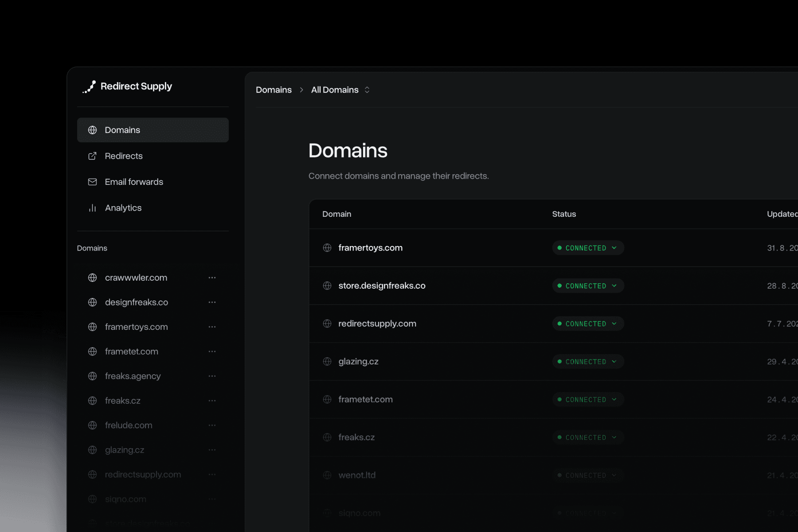
Task: Click the globe icon beside designfreaks.co
Action: pyautogui.click(x=92, y=302)
